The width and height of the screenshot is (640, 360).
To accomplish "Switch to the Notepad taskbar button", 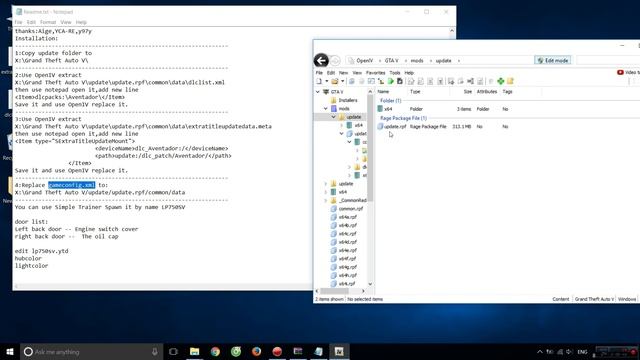I will coord(318,351).
